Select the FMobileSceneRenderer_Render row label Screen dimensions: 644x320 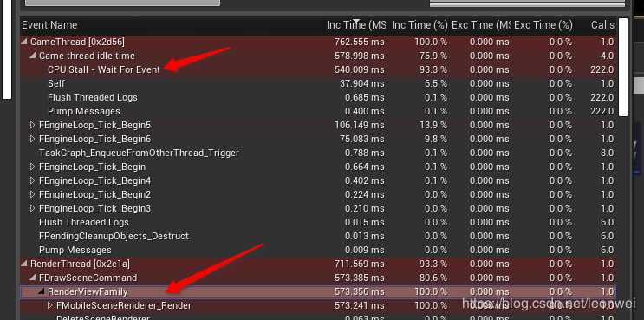(124, 305)
